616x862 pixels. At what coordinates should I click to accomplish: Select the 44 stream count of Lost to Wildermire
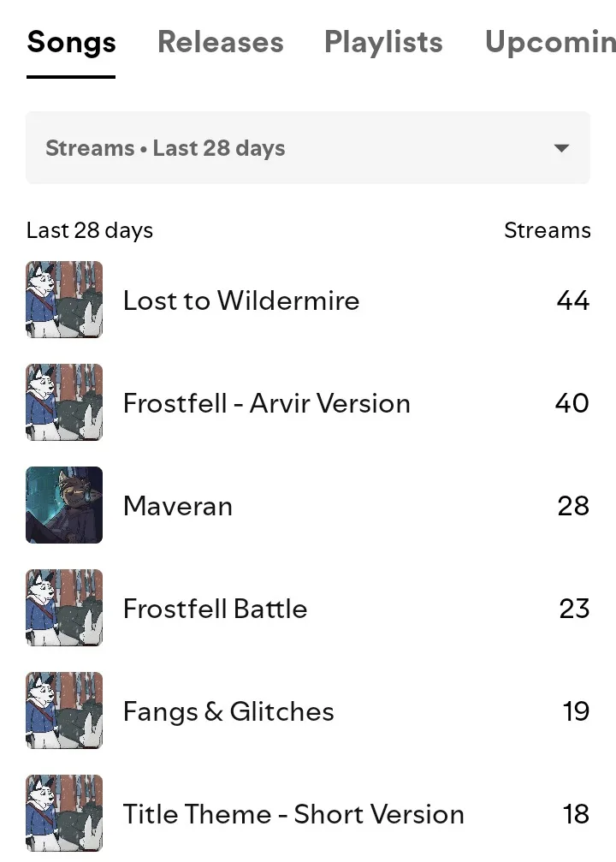pyautogui.click(x=573, y=300)
